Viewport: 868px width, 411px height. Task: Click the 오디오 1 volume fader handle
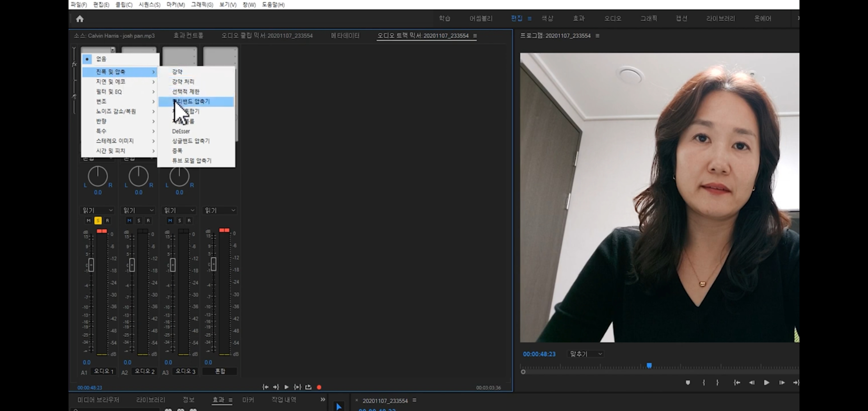click(x=91, y=265)
